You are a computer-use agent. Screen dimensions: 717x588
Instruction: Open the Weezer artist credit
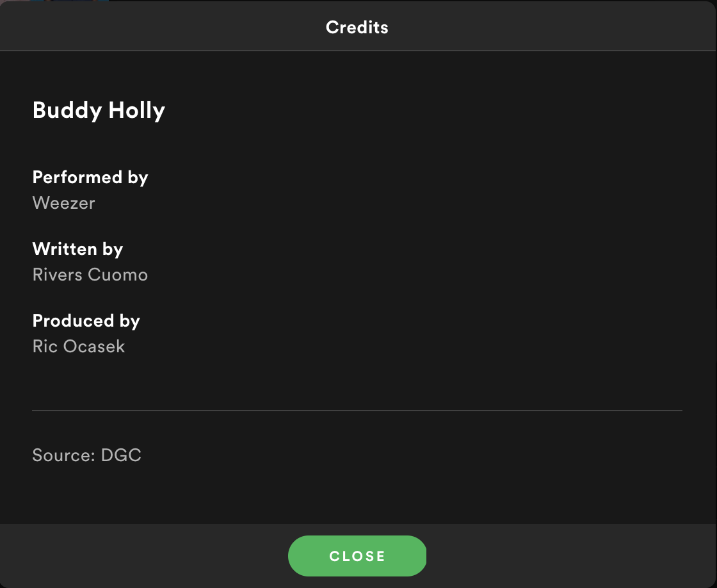coord(63,202)
